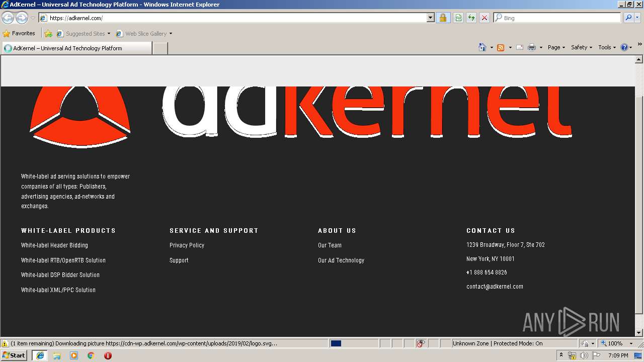Click Internet Explorer taskbar icon
The height and width of the screenshot is (362, 644).
coord(40,355)
